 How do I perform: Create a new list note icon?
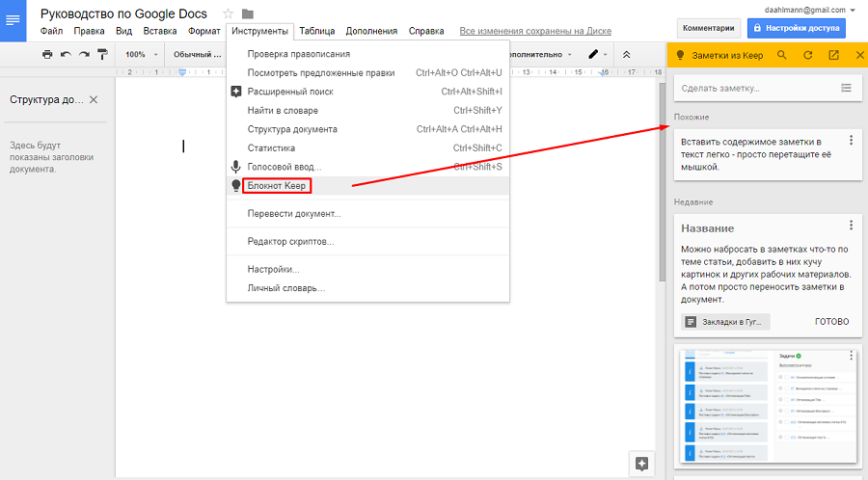(x=846, y=88)
